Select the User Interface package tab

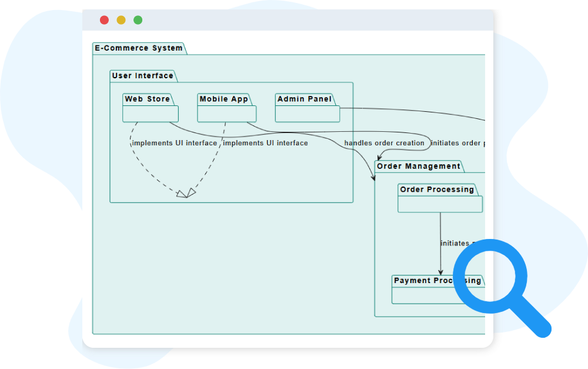point(143,76)
